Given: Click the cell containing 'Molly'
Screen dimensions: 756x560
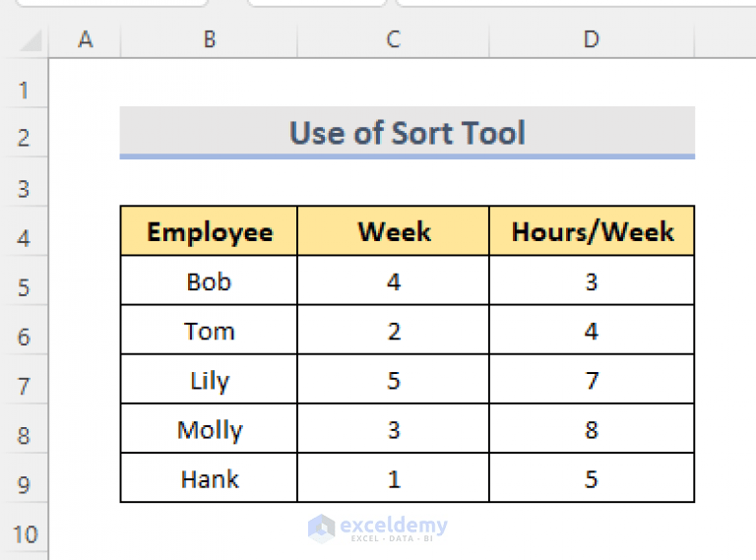Looking at the screenshot, I should pos(209,428).
